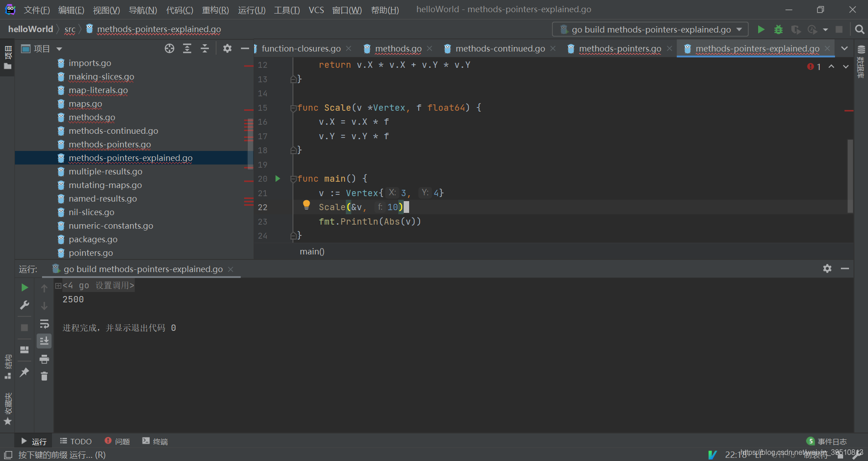Viewport: 868px width, 461px height.
Task: Toggle soft-wrap in run console
Action: tap(44, 324)
